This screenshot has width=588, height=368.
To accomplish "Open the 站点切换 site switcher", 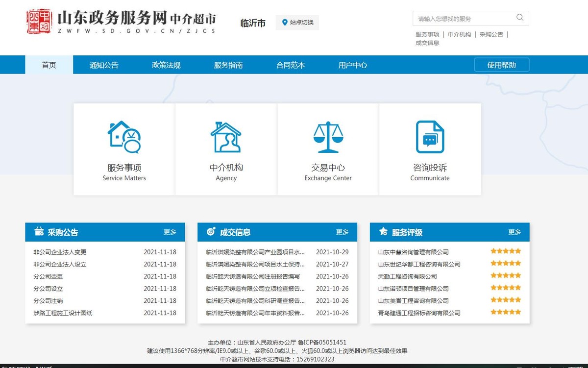I will [300, 22].
